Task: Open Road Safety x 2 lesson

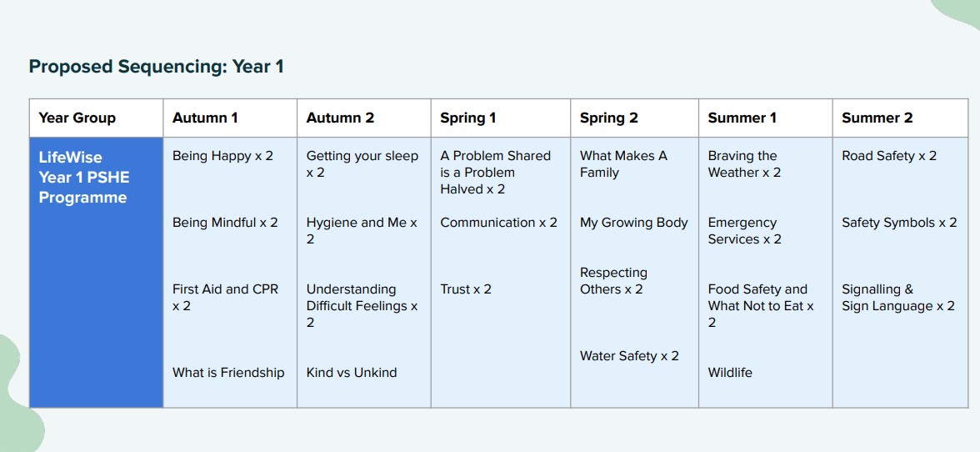Action: [888, 156]
